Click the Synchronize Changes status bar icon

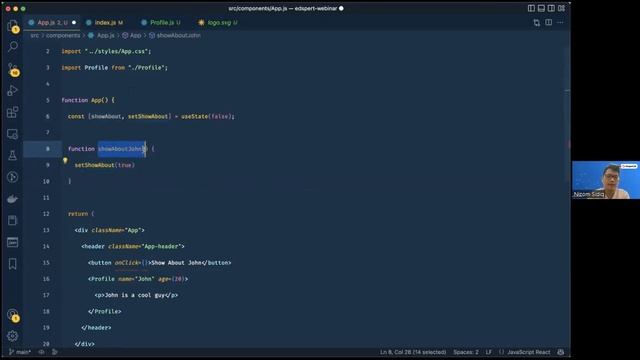coord(41,352)
